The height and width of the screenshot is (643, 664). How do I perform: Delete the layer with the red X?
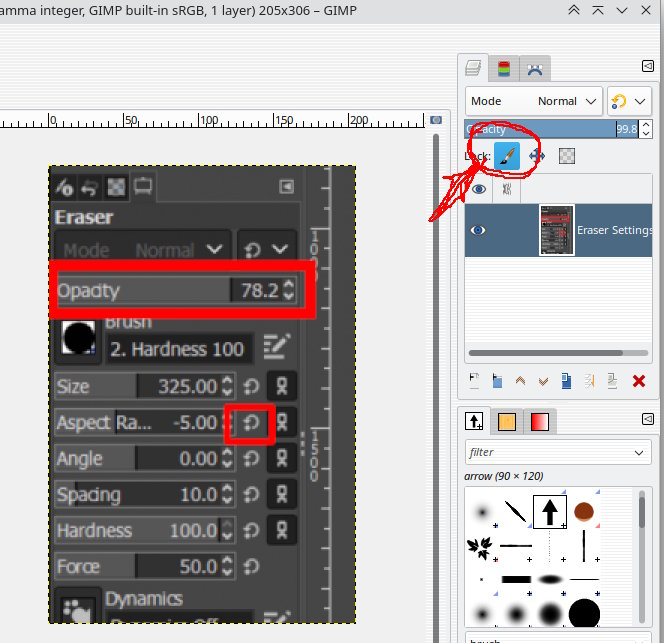coord(639,381)
